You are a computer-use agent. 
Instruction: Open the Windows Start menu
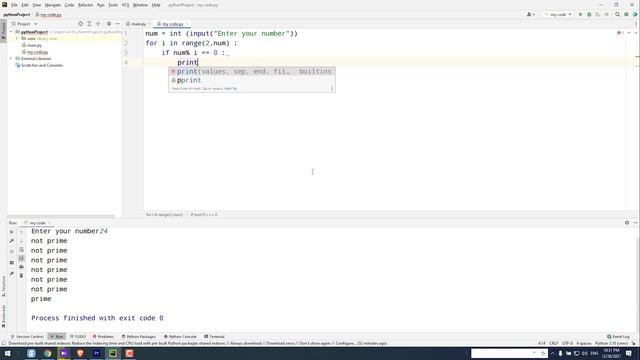[x=7, y=353]
